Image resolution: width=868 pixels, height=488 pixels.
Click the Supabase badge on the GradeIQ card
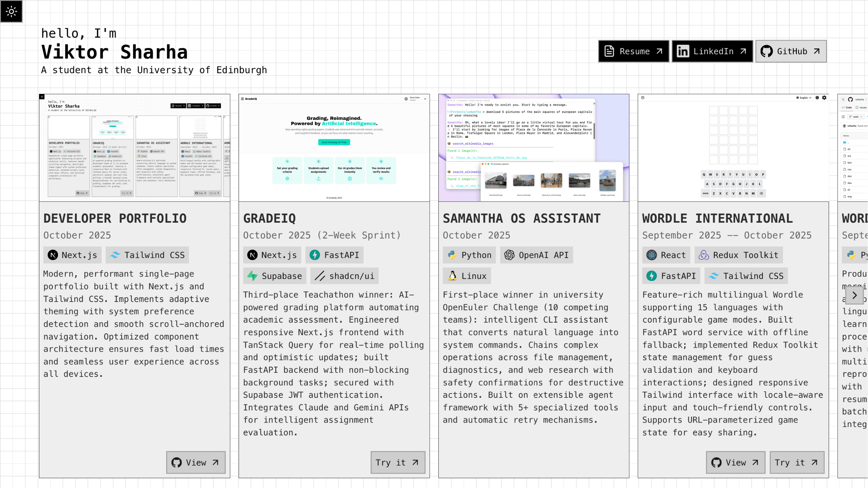(275, 276)
